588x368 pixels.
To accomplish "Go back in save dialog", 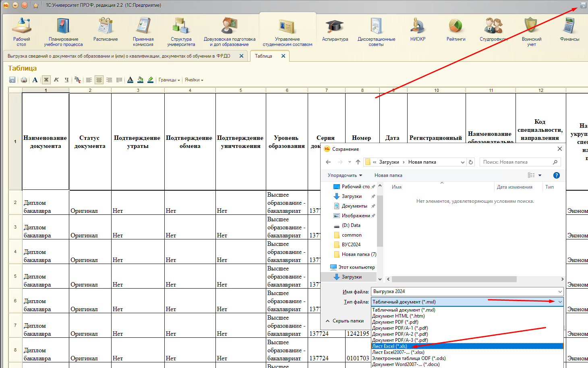I will (x=328, y=162).
